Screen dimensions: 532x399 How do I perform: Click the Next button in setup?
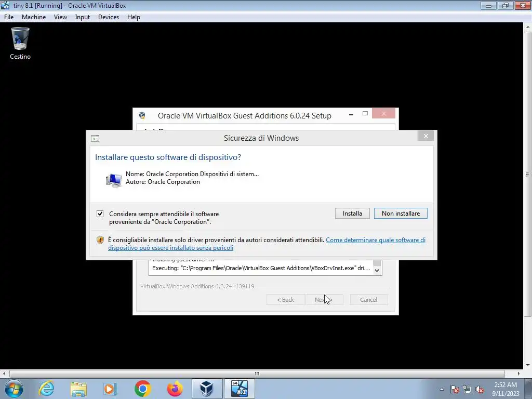324,300
